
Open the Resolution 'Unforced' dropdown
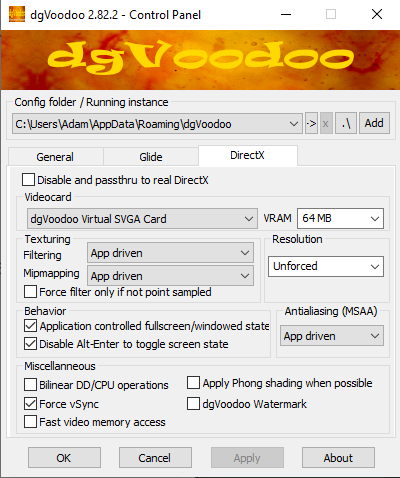coord(326,266)
